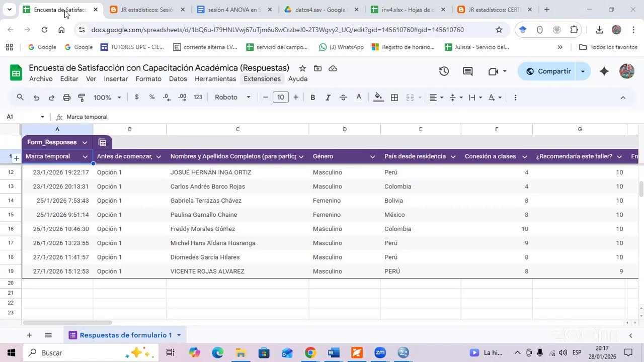The image size is (644, 362).
Task: Open the Archivo menu
Action: pyautogui.click(x=41, y=79)
